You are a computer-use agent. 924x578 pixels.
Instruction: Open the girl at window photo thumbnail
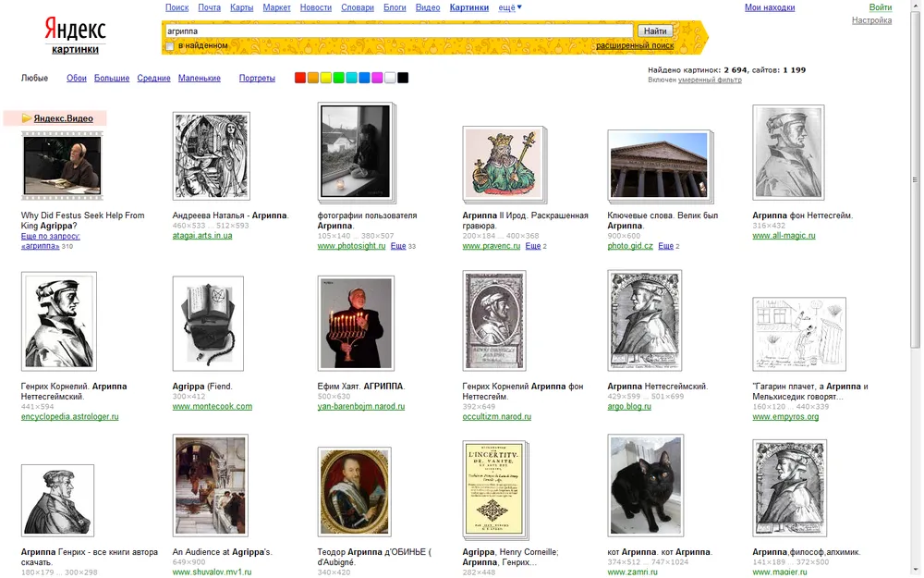(356, 152)
